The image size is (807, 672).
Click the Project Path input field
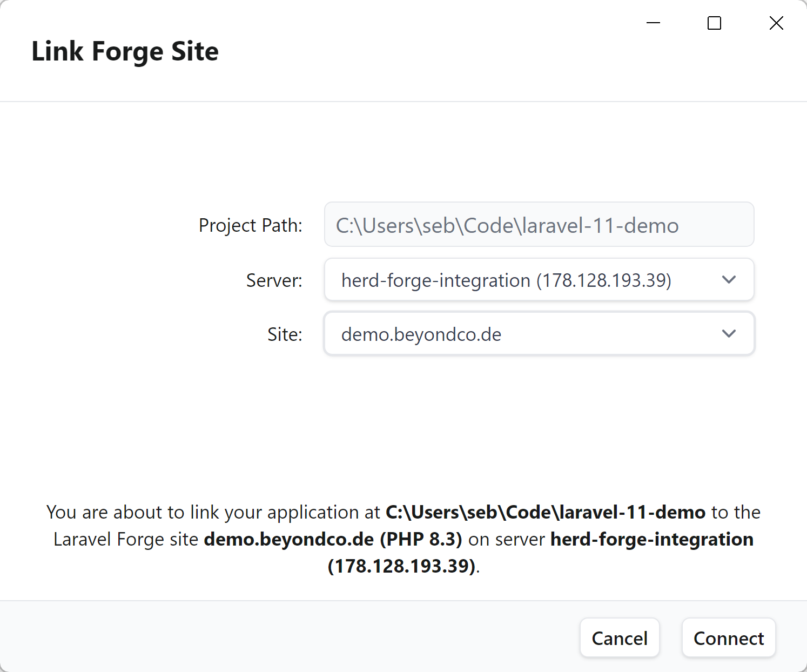tap(539, 225)
